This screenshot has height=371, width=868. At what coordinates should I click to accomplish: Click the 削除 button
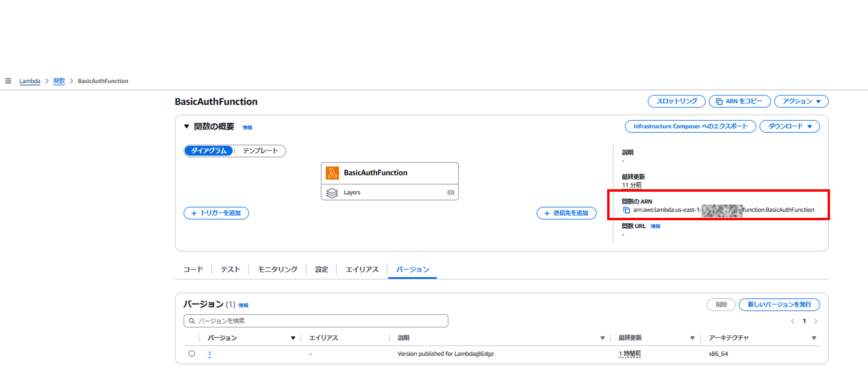pyautogui.click(x=721, y=304)
